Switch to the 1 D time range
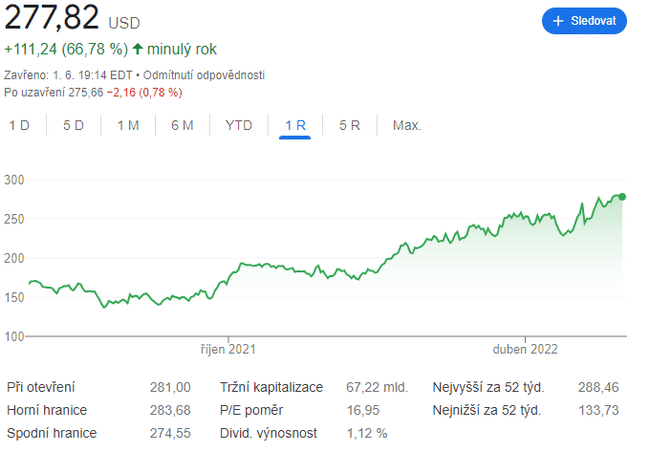 19,125
